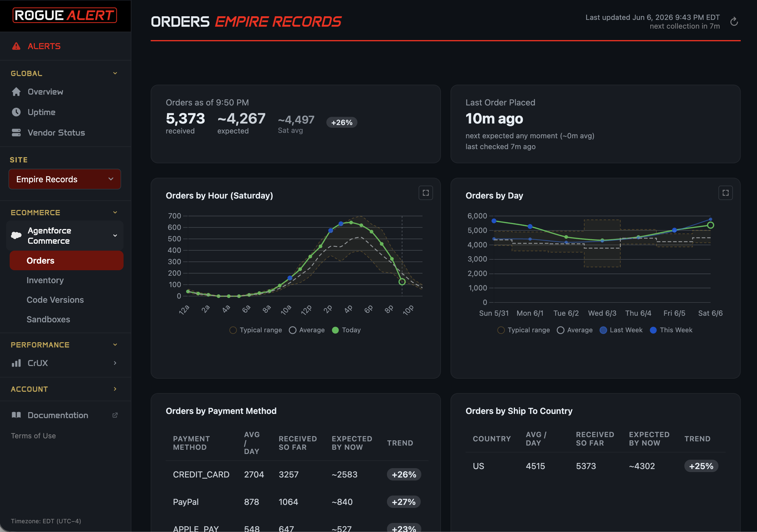Toggle Average in Orders by Day legend

click(x=575, y=330)
